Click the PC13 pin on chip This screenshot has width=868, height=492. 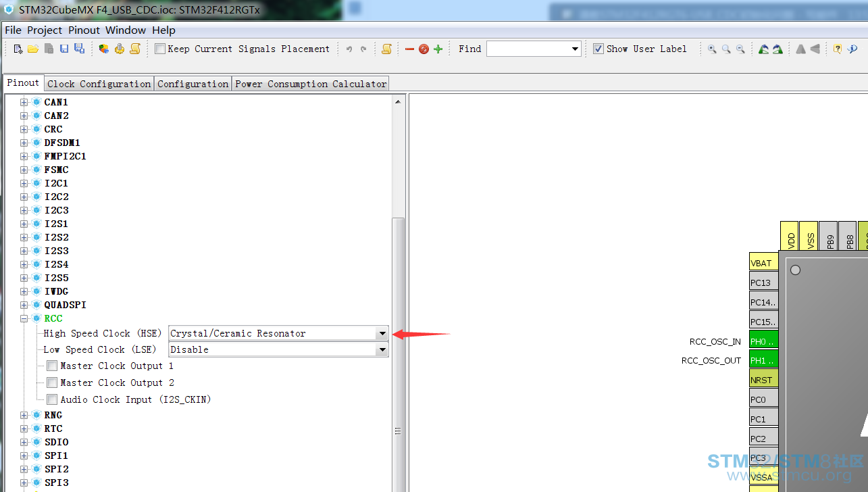coord(763,282)
